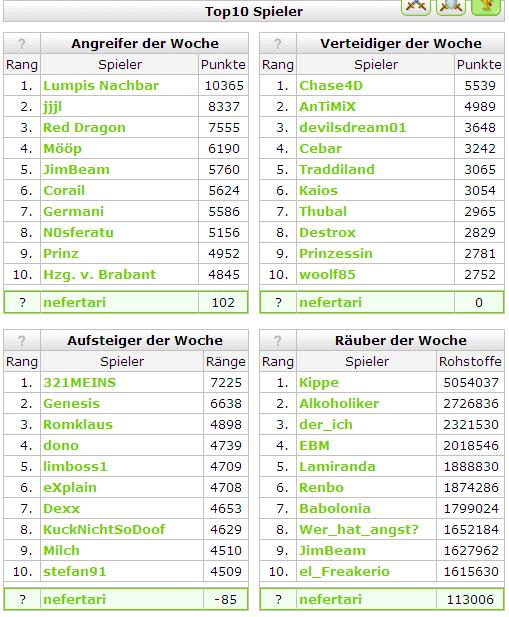Open KuckNichtSoDoof in climbers list
The image size is (509, 617).
(x=104, y=530)
